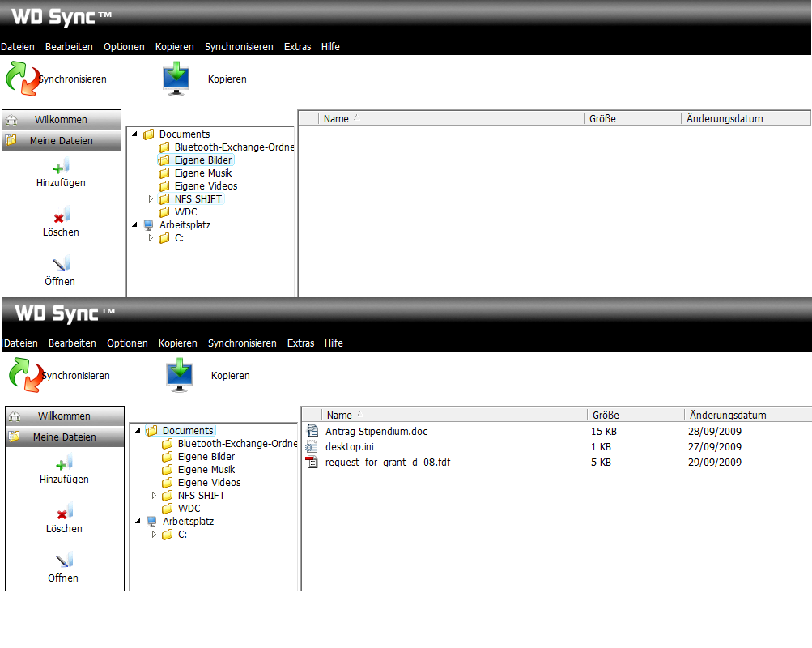This screenshot has width=812, height=648.
Task: Expand C: drive node in bottom tree
Action: pos(154,534)
